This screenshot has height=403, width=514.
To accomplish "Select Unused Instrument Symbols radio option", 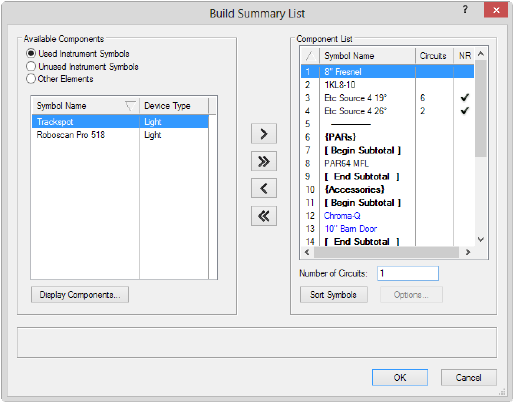I will coord(31,66).
